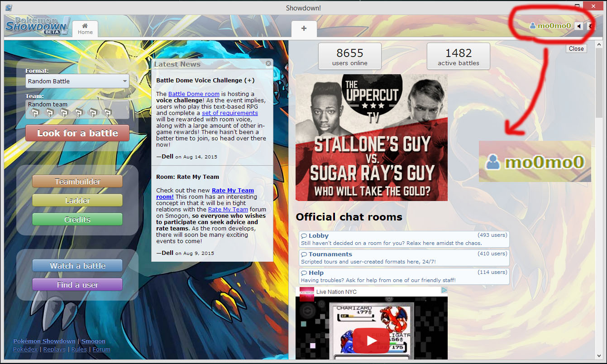Image resolution: width=607 pixels, height=364 pixels.
Task: Click the window app icon in title bar
Action: 9,7
